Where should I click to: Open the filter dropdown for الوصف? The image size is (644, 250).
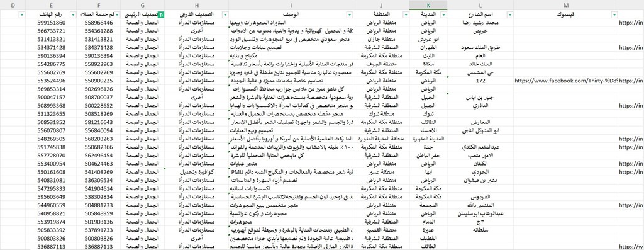click(350, 14)
